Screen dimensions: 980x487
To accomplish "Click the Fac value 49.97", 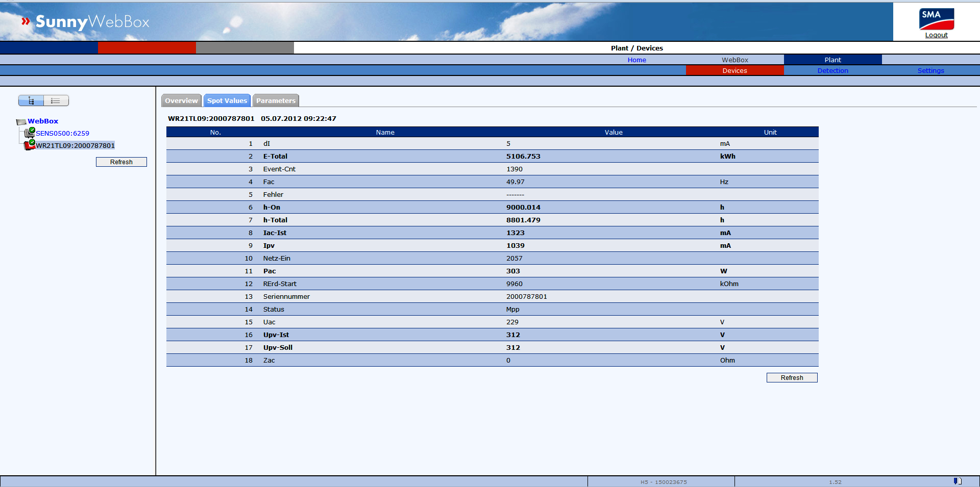I will tap(516, 182).
